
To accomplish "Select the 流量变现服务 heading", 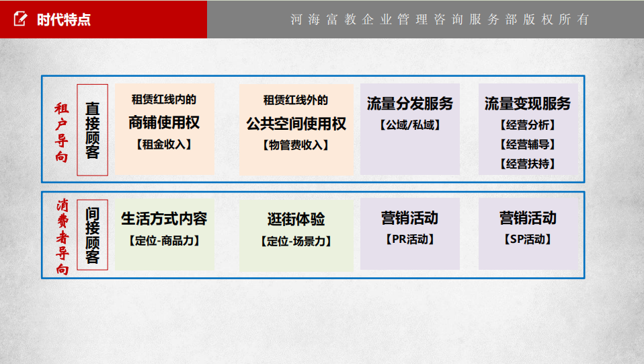I will click(x=528, y=103).
